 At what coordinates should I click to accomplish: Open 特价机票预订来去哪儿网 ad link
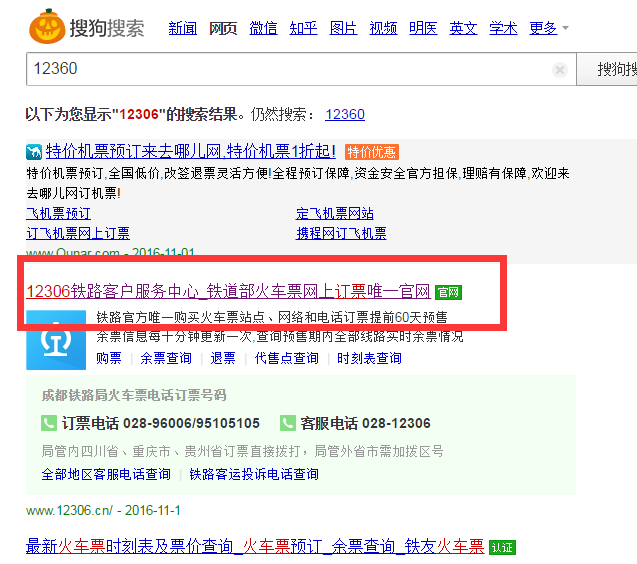(x=191, y=152)
